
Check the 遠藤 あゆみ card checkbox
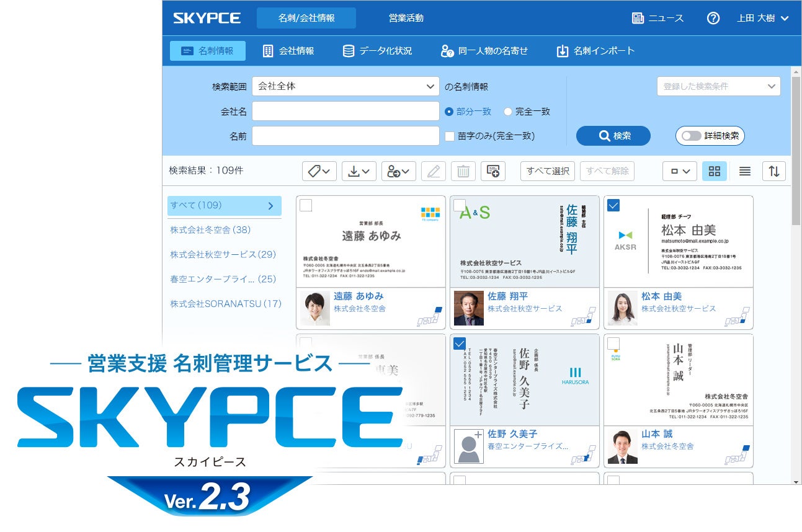pos(306,205)
